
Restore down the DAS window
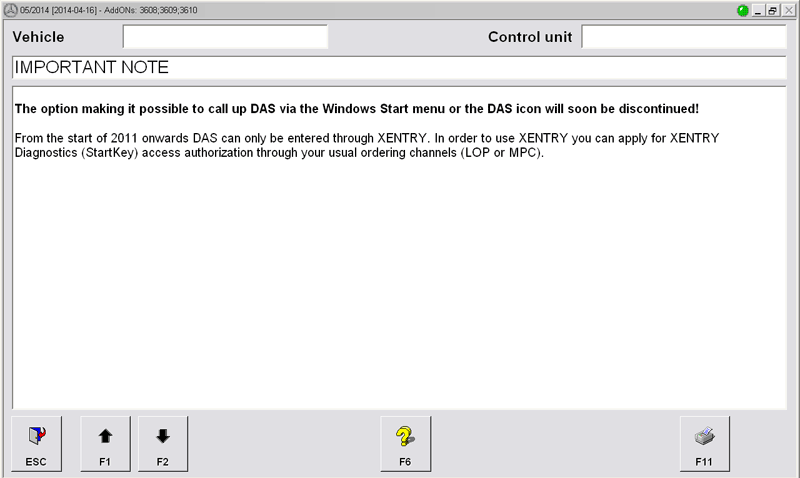(x=773, y=11)
